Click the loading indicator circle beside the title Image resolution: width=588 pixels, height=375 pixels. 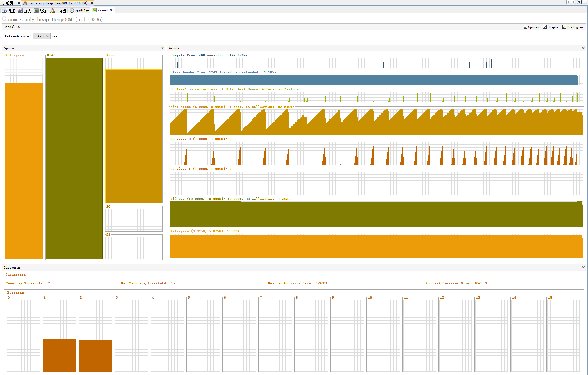4,19
